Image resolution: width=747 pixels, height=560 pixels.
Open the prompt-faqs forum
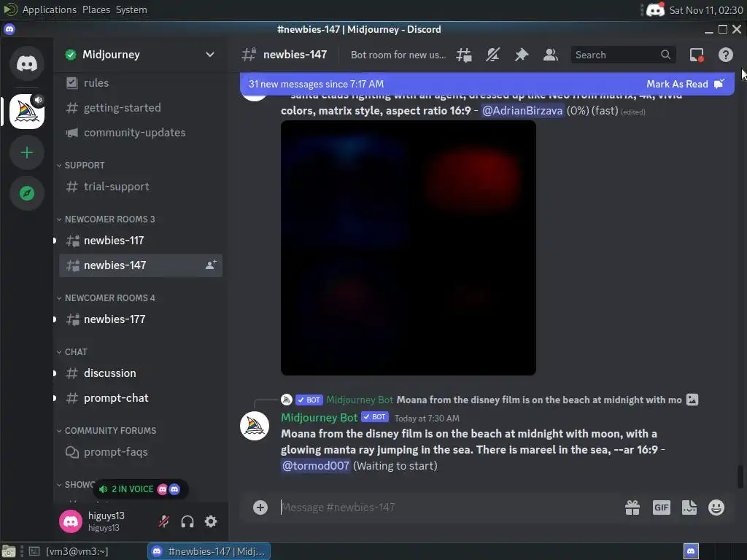[x=141, y=452]
